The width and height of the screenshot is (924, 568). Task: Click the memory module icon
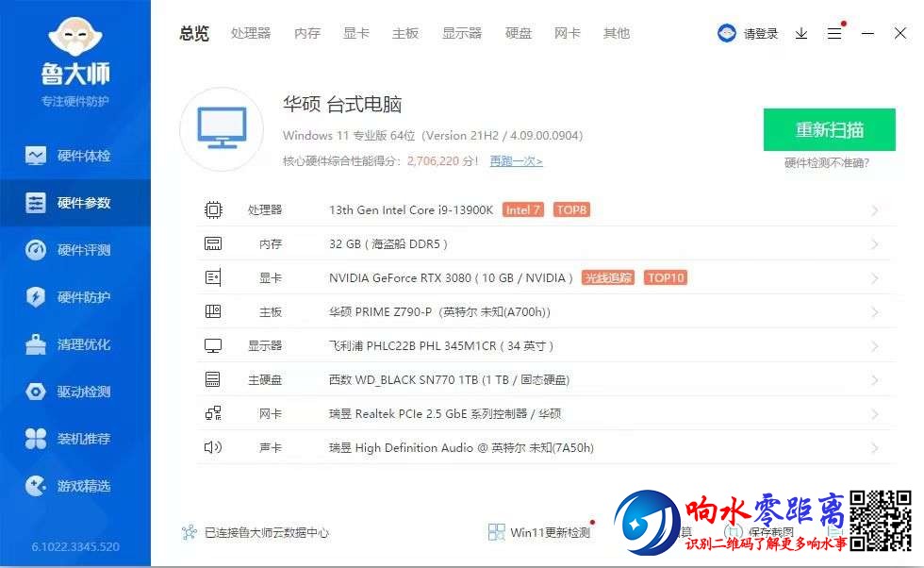(213, 243)
